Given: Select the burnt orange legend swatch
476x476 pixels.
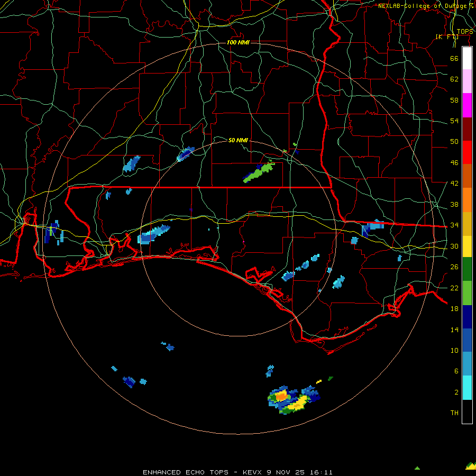Looking at the screenshot, I should point(467,176).
